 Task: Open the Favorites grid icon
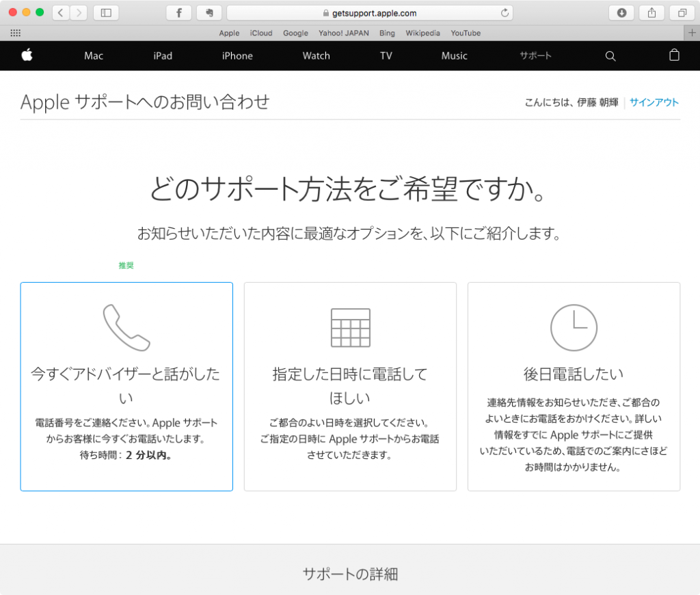[16, 33]
